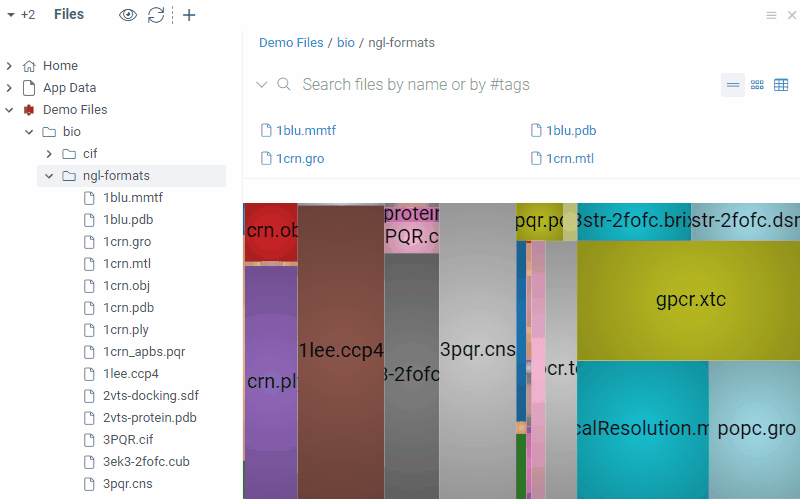800x500 pixels.
Task: Click the 1blu.mmtf file icon in list
Action: tap(266, 131)
